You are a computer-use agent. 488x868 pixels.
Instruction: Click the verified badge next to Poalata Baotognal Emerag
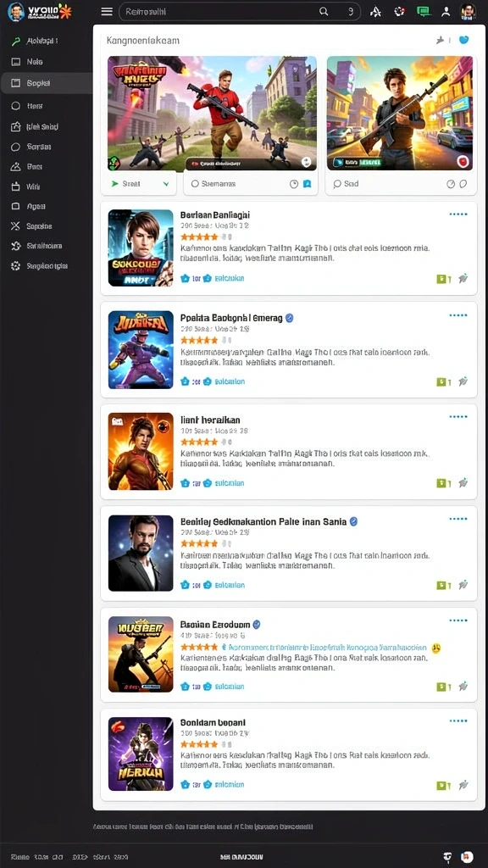(x=290, y=319)
